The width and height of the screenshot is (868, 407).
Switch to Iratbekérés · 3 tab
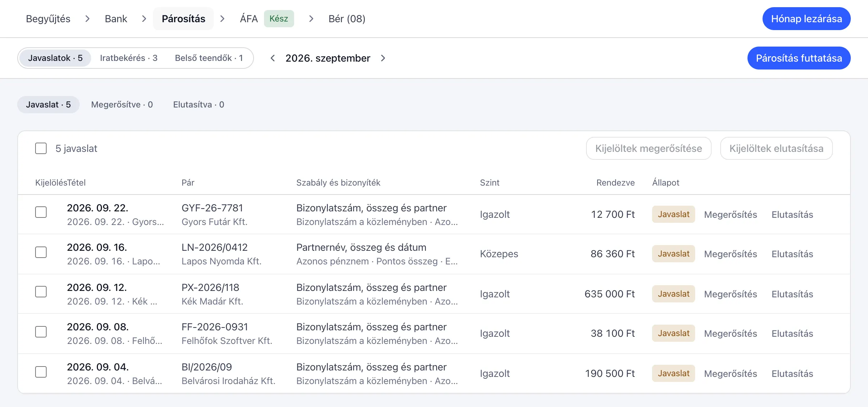click(129, 58)
